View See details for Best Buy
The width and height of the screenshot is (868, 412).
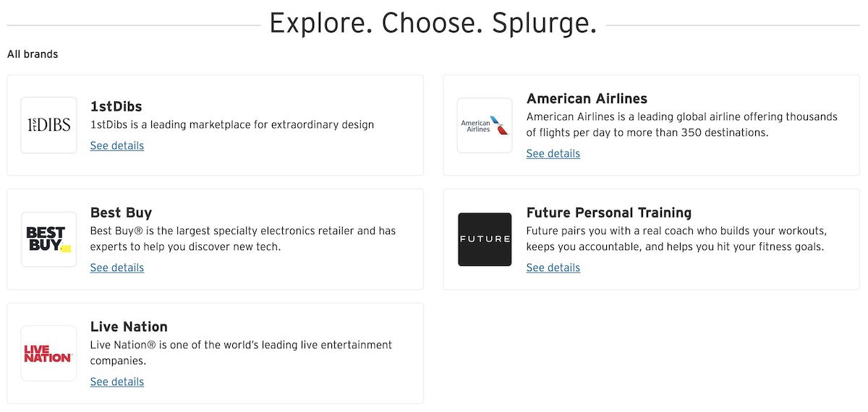[117, 268]
